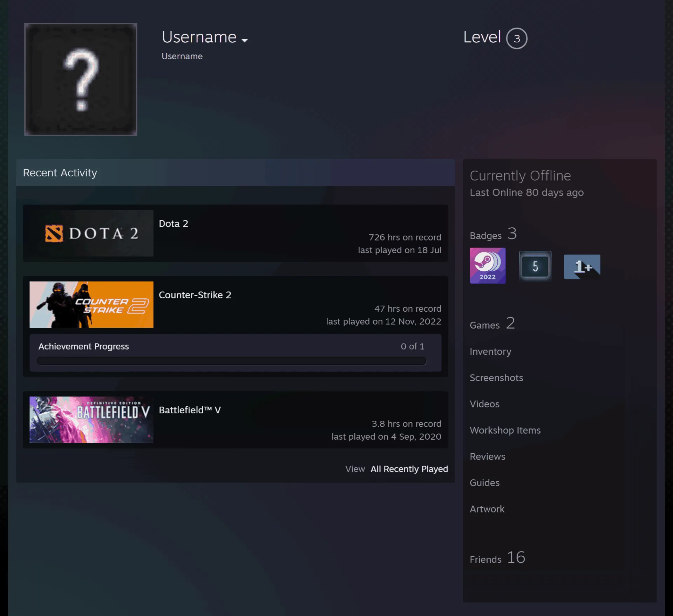Open the Counter-Strike 2 title link
The width and height of the screenshot is (673, 616).
195,295
